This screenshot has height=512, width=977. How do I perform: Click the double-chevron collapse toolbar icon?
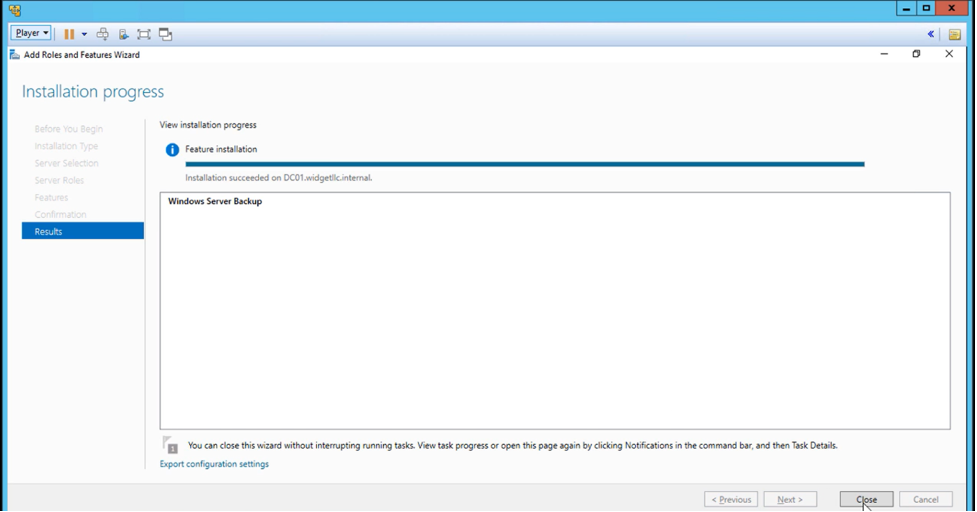pos(931,34)
